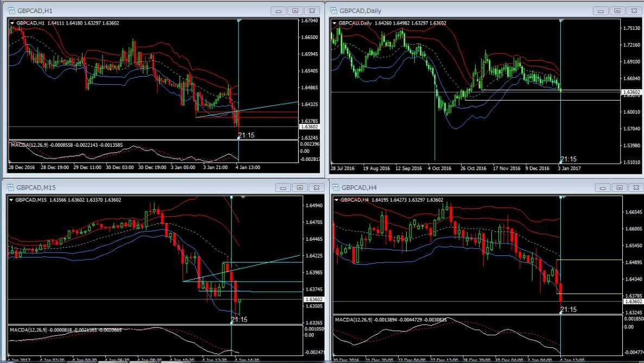Click the chart shift marker atop H1 chart
The height and width of the screenshot is (363, 644).
click(x=239, y=20)
